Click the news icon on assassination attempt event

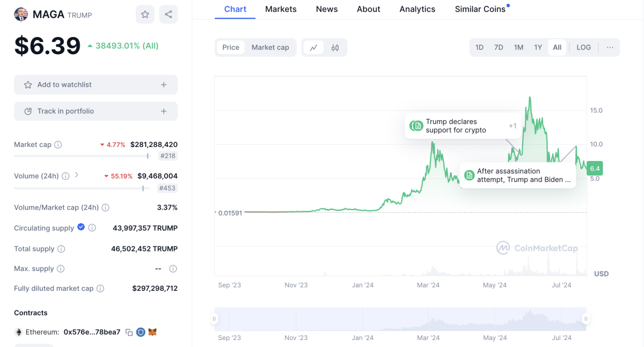pos(469,175)
